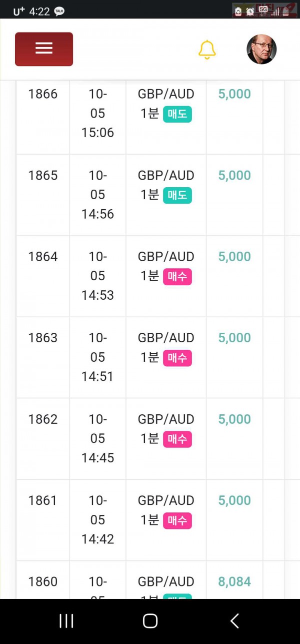Image resolution: width=300 pixels, height=644 pixels.
Task: Select the 매수 badge on order 1861
Action: pyautogui.click(x=177, y=521)
